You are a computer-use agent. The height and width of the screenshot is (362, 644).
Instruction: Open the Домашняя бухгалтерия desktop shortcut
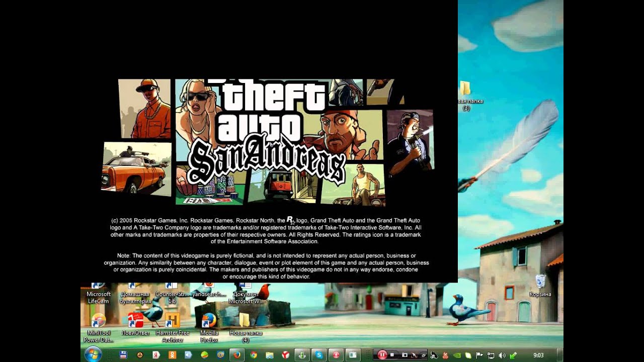(x=135, y=294)
